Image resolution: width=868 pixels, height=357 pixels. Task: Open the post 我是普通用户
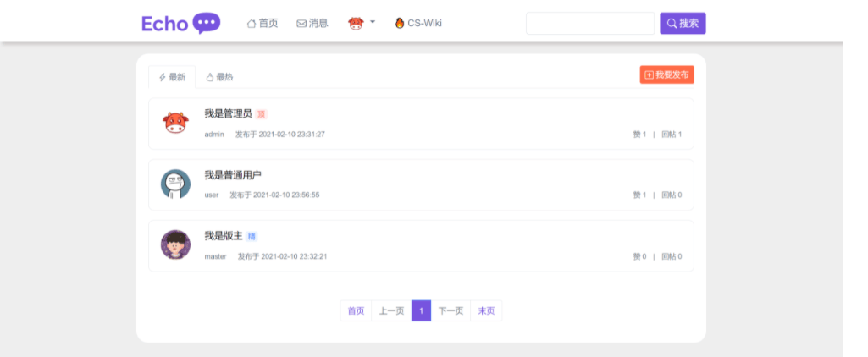233,174
